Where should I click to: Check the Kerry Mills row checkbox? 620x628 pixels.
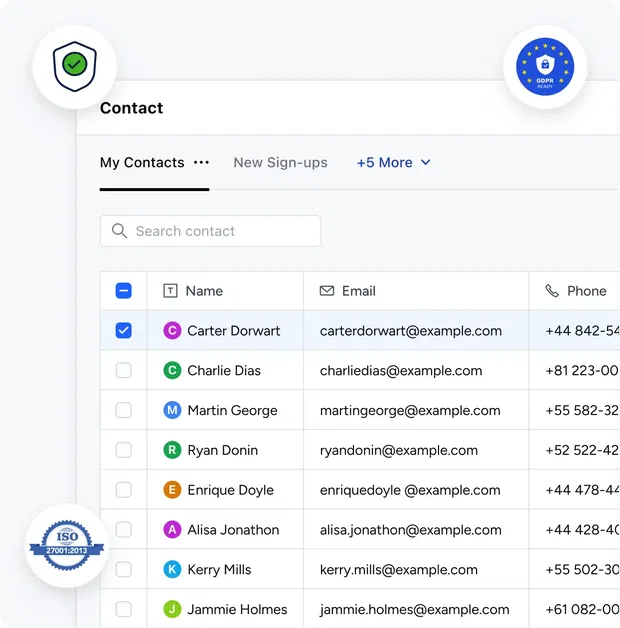tap(123, 570)
